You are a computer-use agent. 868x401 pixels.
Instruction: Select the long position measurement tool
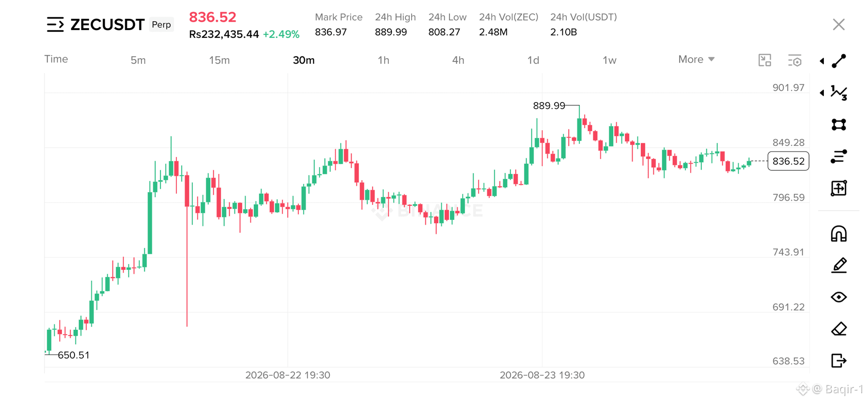click(x=839, y=188)
